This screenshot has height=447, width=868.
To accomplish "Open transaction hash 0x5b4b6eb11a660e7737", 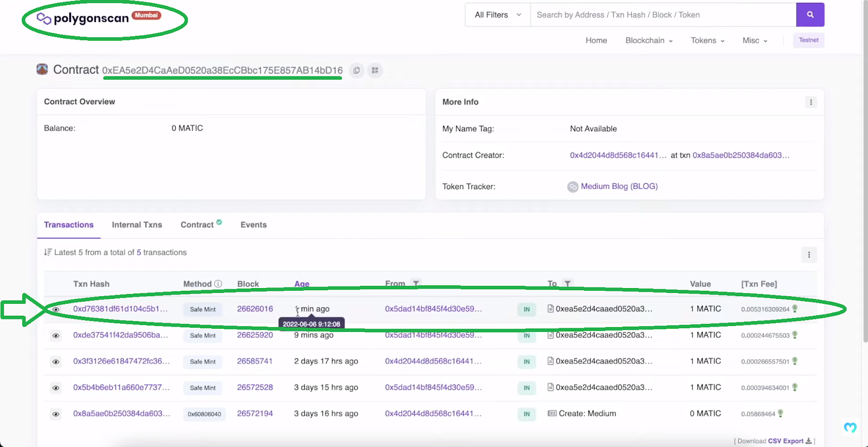I will point(122,387).
